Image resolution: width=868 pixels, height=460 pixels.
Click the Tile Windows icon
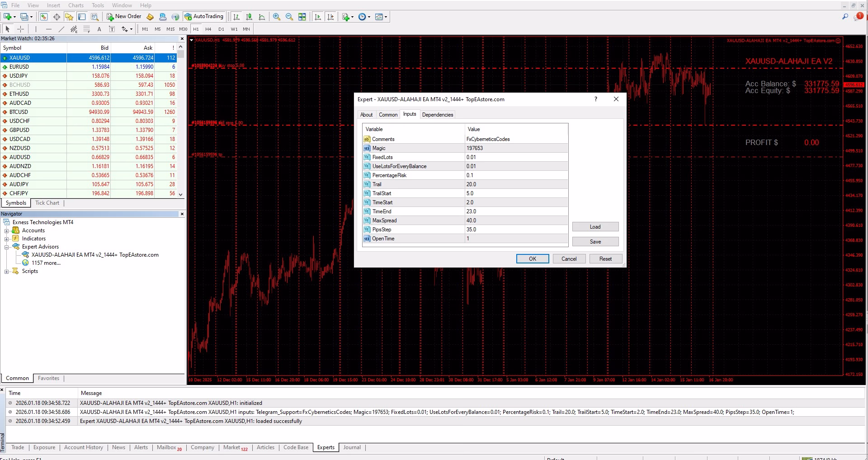[302, 17]
